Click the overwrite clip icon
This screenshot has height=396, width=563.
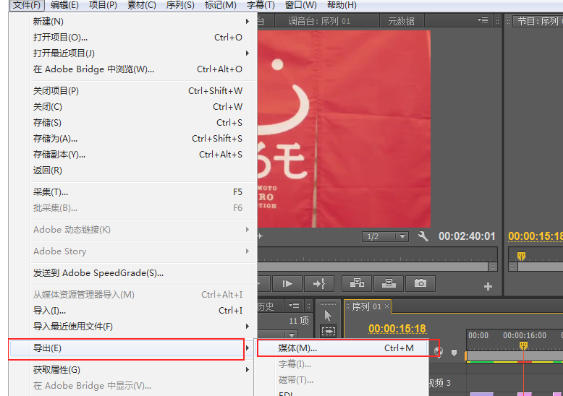(388, 284)
